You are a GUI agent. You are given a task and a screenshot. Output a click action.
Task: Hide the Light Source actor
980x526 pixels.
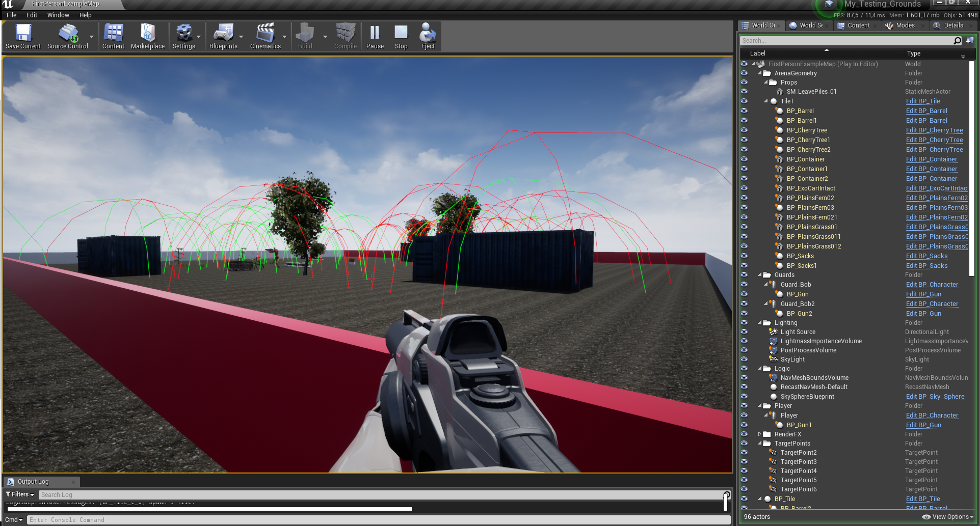coord(745,332)
